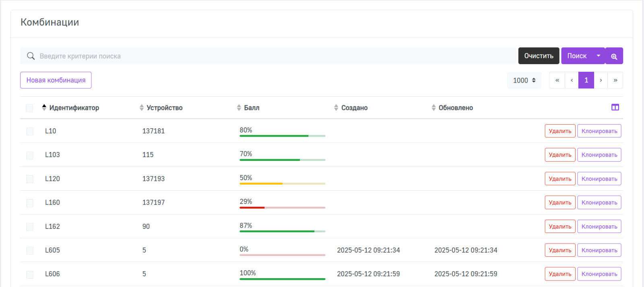
Task: Click created timestamp 2025-05-12 09:21:34
Action: [368, 250]
